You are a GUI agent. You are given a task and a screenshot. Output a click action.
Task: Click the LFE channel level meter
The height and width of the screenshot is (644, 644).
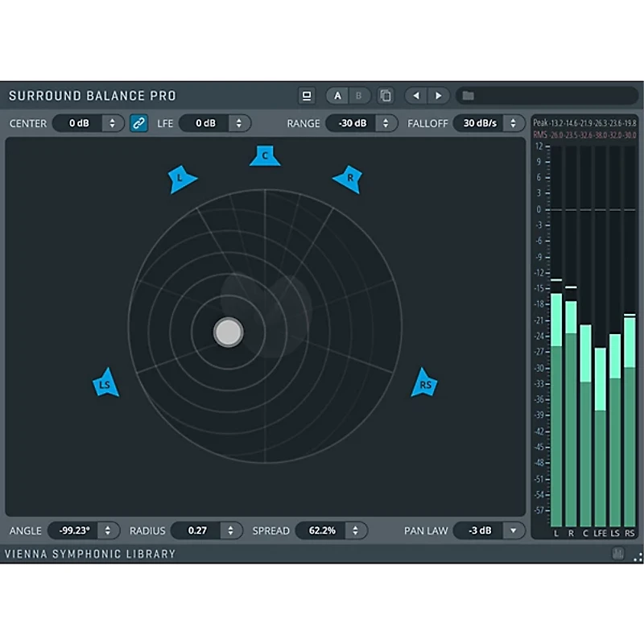point(600,336)
